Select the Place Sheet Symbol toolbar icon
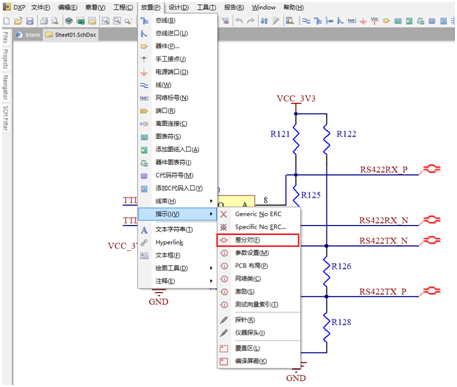457x387 pixels. (398, 21)
